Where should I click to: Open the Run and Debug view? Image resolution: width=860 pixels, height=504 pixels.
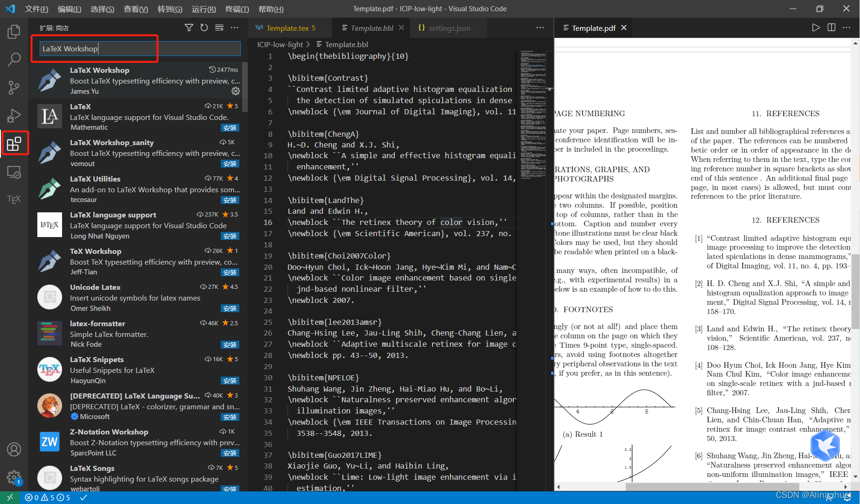click(14, 115)
